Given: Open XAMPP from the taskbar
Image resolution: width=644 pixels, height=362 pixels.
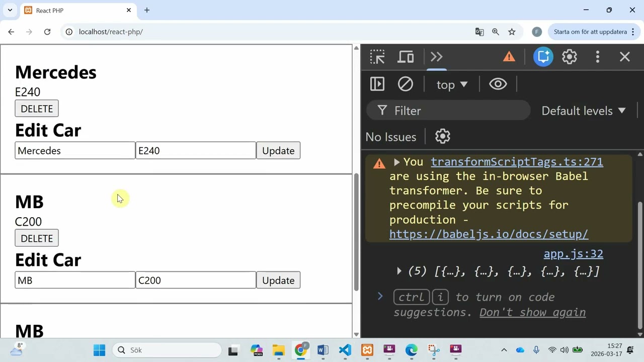Looking at the screenshot, I should [x=367, y=350].
